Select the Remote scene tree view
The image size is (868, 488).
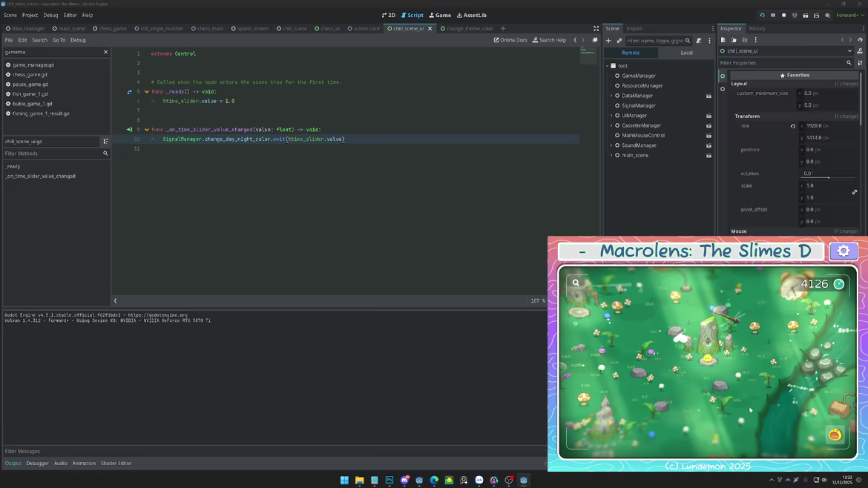[631, 53]
